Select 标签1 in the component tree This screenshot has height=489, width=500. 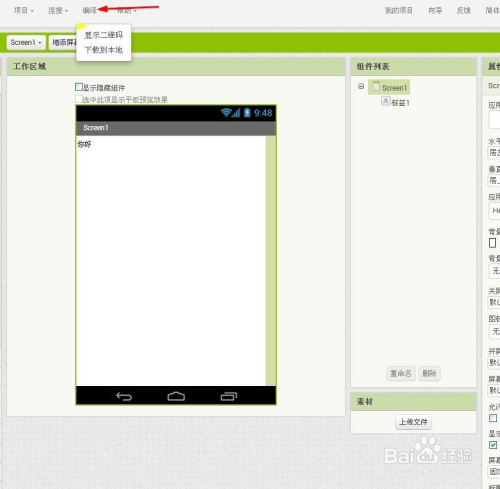click(x=400, y=103)
